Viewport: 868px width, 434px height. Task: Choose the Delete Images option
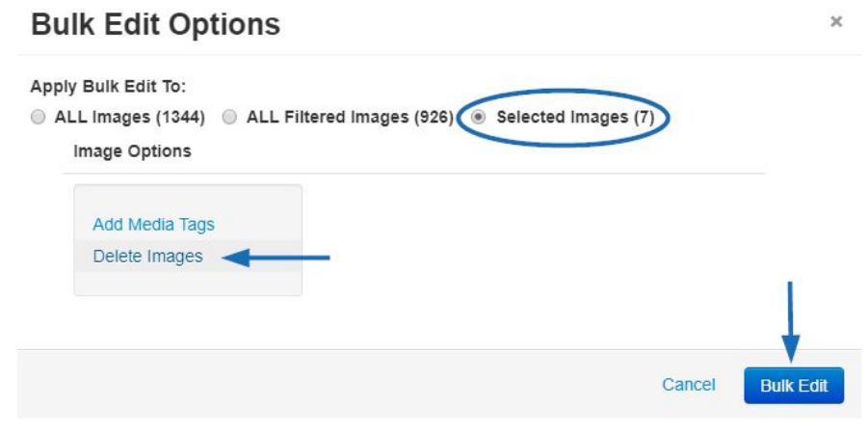pos(147,257)
